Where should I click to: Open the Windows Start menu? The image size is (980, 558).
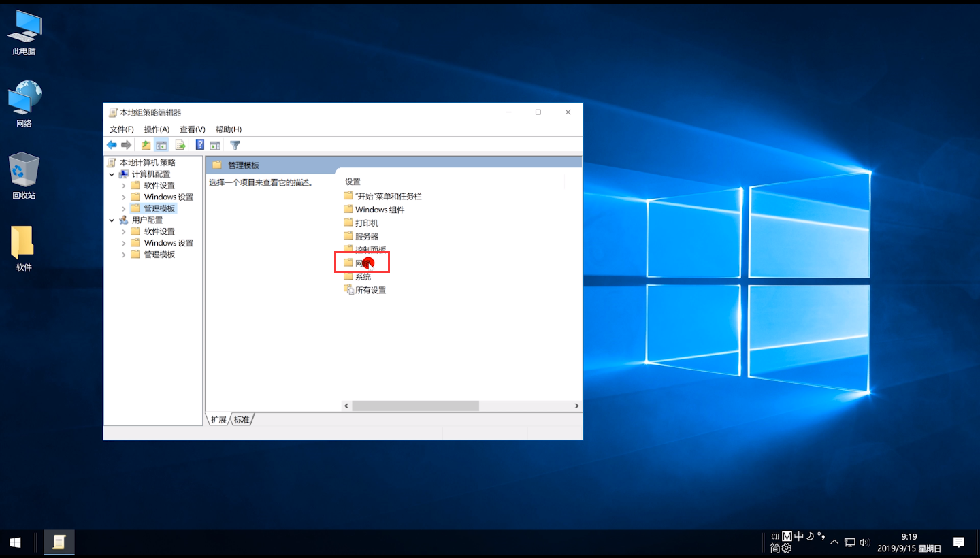[15, 542]
